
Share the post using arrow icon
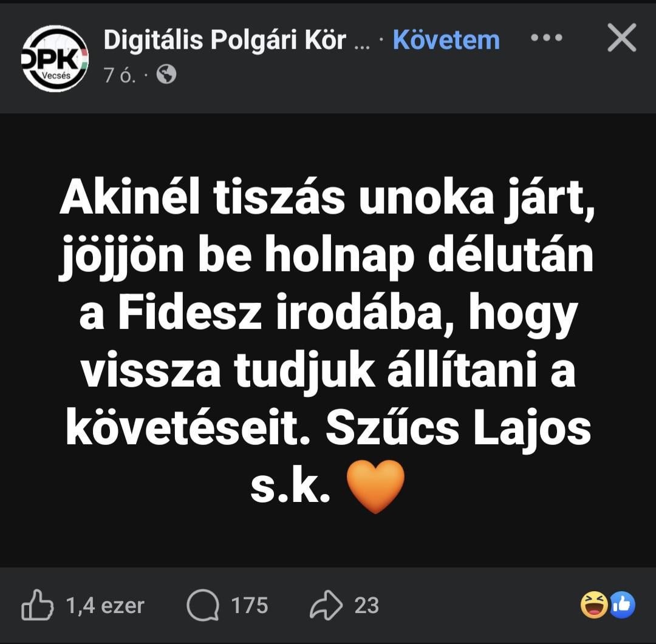[326, 605]
